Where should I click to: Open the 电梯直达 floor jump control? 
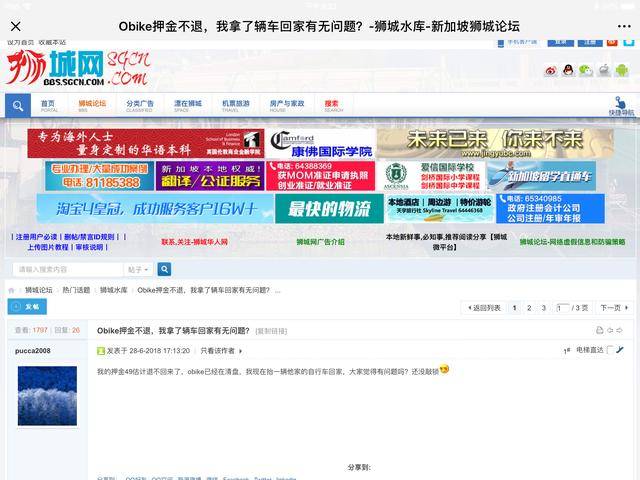tap(596, 350)
